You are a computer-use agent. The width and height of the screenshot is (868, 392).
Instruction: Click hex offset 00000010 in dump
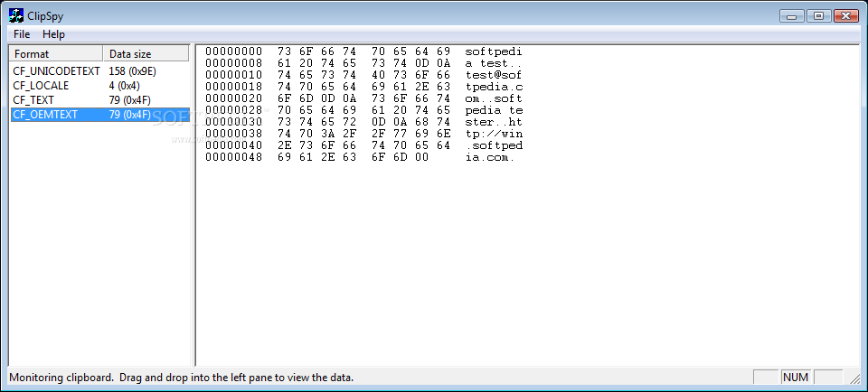(233, 75)
